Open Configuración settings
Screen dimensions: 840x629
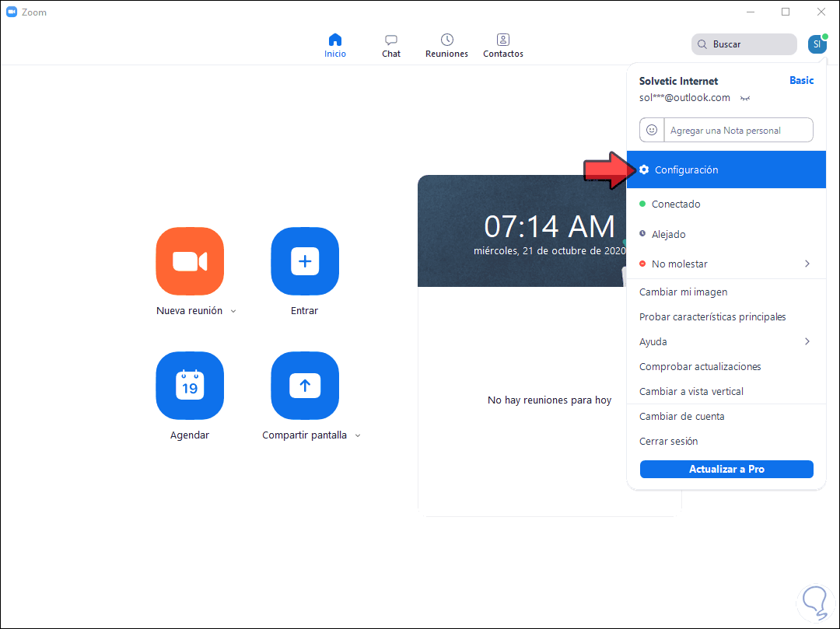pyautogui.click(x=726, y=169)
